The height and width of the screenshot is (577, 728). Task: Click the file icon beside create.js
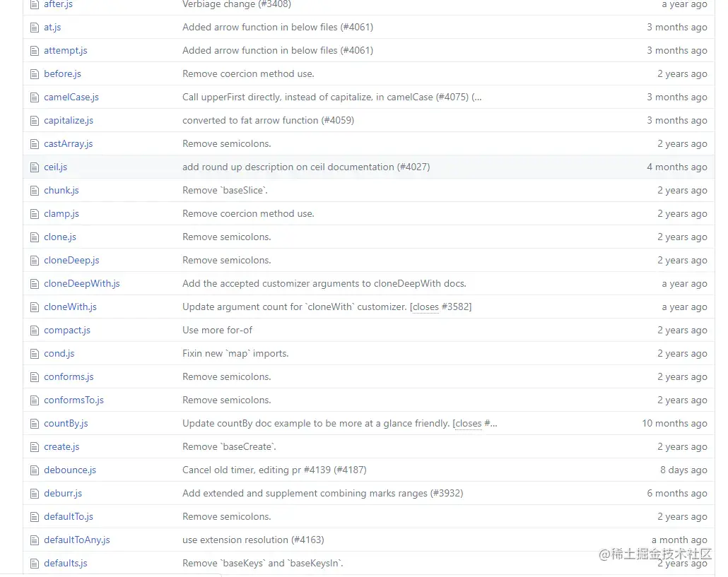point(35,446)
